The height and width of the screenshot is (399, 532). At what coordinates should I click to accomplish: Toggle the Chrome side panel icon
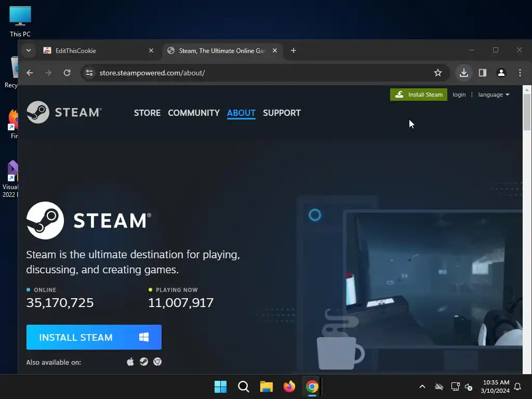(483, 73)
